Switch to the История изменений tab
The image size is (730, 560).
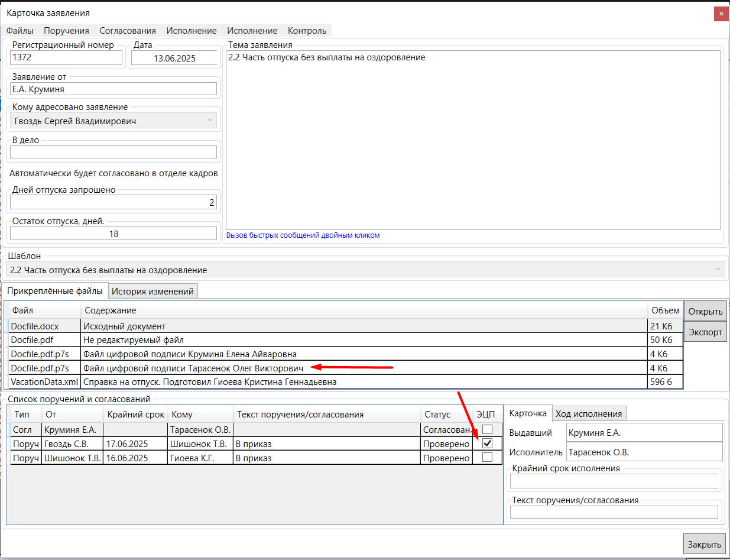click(153, 291)
